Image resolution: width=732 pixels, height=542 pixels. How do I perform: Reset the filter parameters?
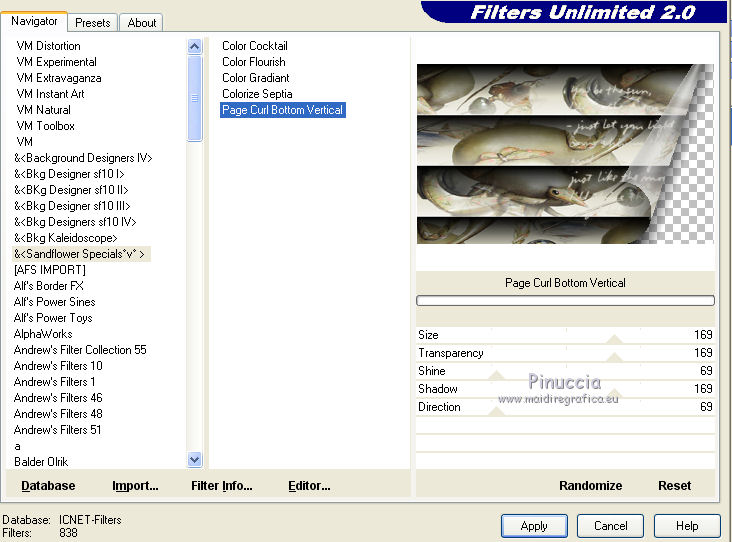tap(674, 486)
